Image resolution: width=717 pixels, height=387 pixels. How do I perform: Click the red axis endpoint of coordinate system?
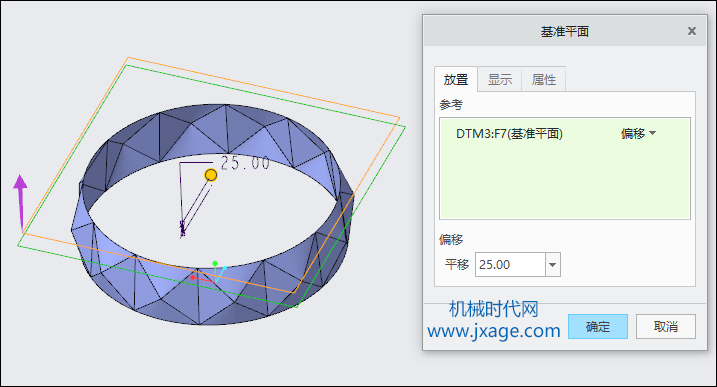coord(193,277)
